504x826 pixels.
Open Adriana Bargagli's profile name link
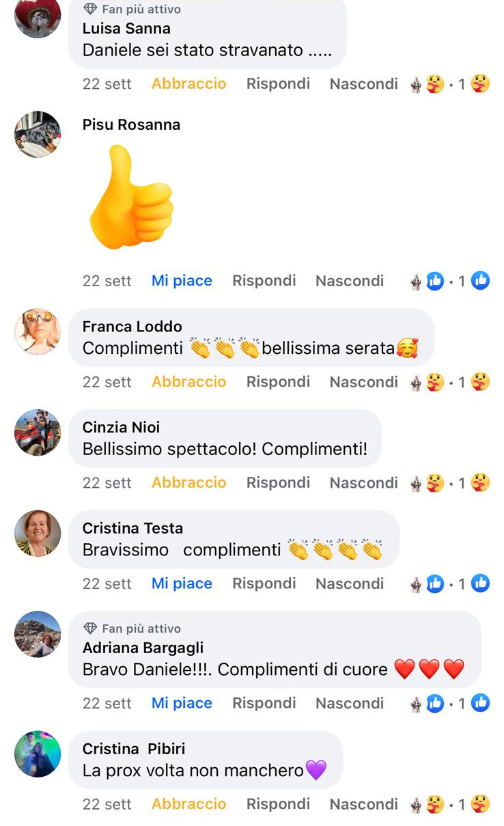143,648
